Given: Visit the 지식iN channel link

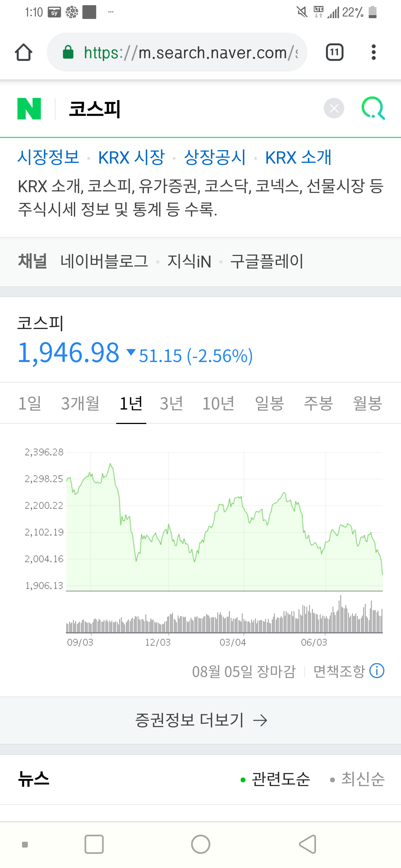Looking at the screenshot, I should pyautogui.click(x=189, y=262).
